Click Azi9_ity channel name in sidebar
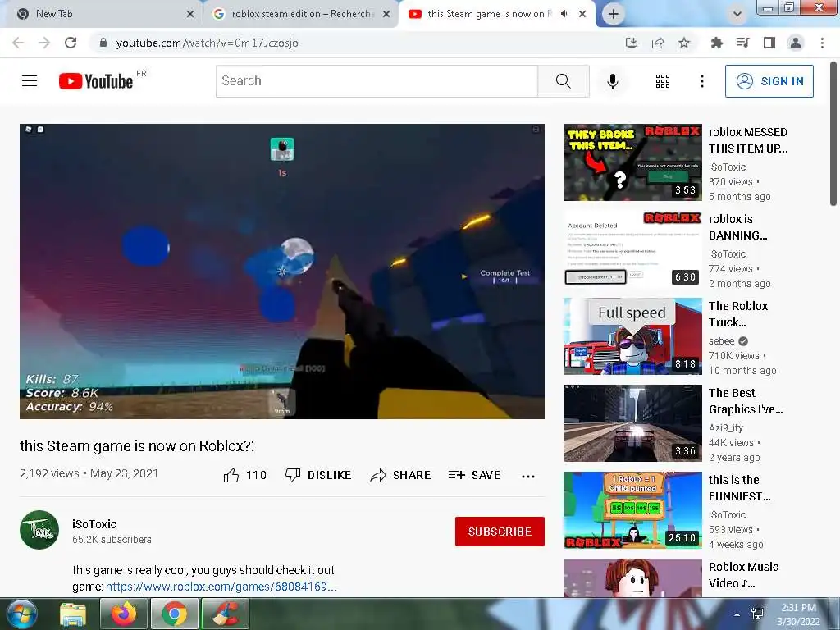The image size is (840, 630). tap(726, 427)
